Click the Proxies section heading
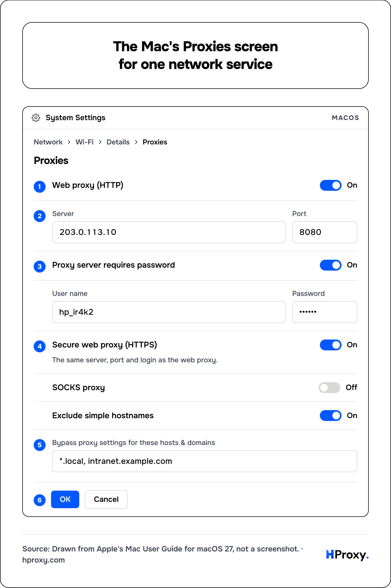This screenshot has height=588, width=391. 51,161
